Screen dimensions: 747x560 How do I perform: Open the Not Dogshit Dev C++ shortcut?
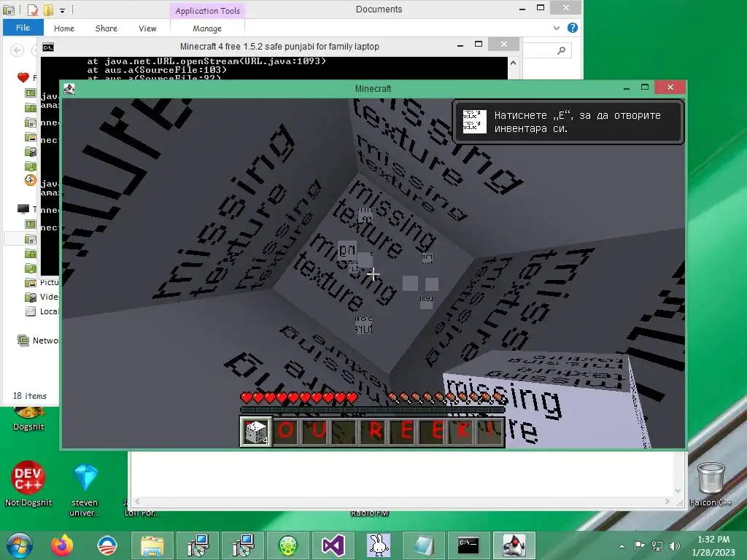click(28, 484)
